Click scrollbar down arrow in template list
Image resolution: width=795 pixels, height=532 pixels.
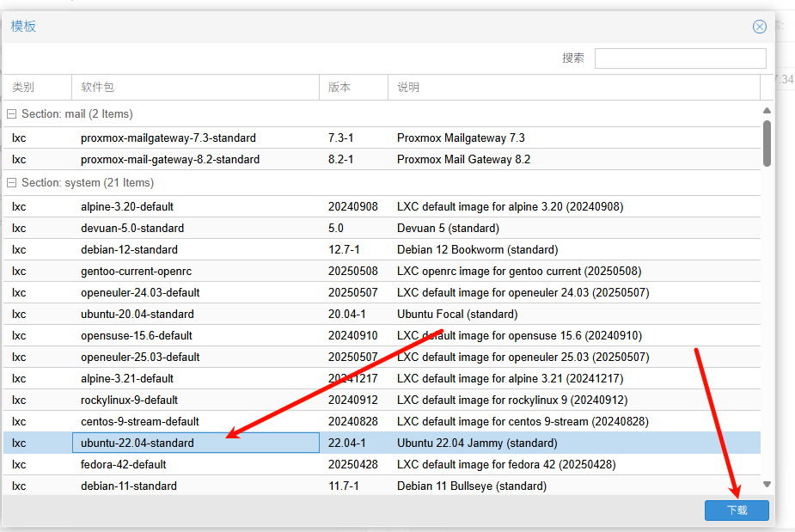[767, 485]
